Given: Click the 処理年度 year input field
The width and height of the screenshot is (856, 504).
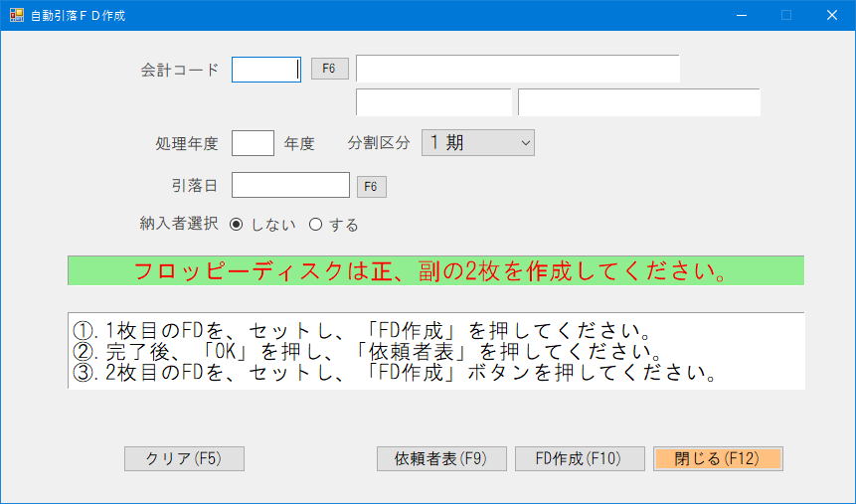Looking at the screenshot, I should (253, 143).
